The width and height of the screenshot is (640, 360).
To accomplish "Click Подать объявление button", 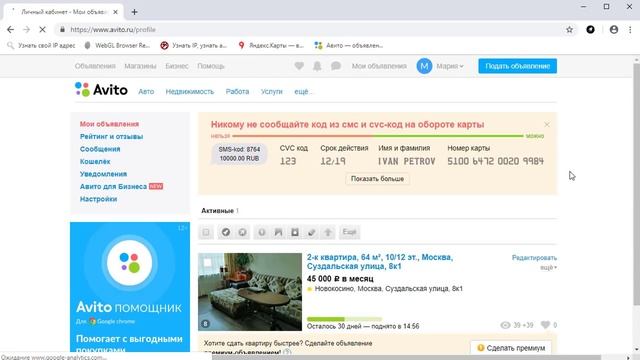I will tap(518, 66).
